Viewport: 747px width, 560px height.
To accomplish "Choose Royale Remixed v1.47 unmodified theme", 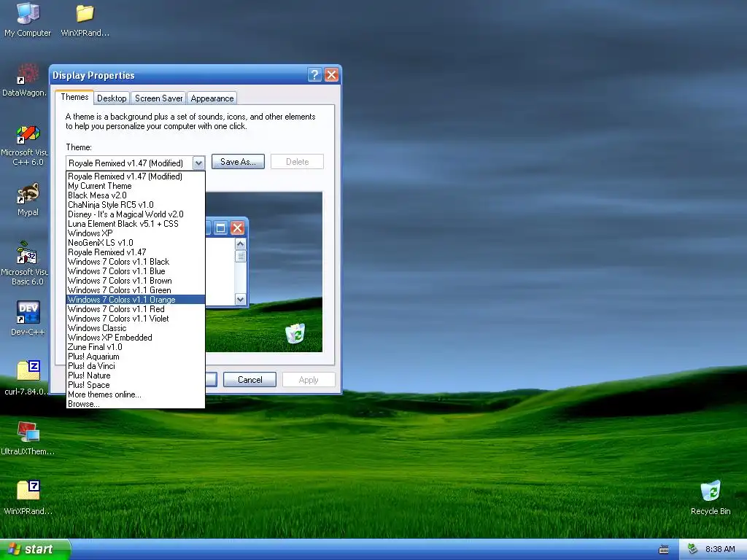I will coord(135,252).
